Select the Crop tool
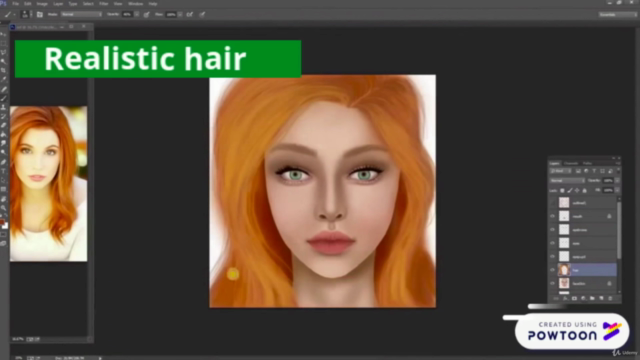The width and height of the screenshot is (640, 360). click(4, 71)
